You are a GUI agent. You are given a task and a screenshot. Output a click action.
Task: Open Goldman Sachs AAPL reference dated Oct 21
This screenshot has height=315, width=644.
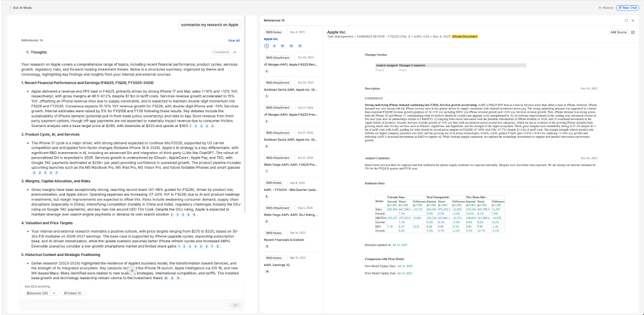tap(290, 140)
